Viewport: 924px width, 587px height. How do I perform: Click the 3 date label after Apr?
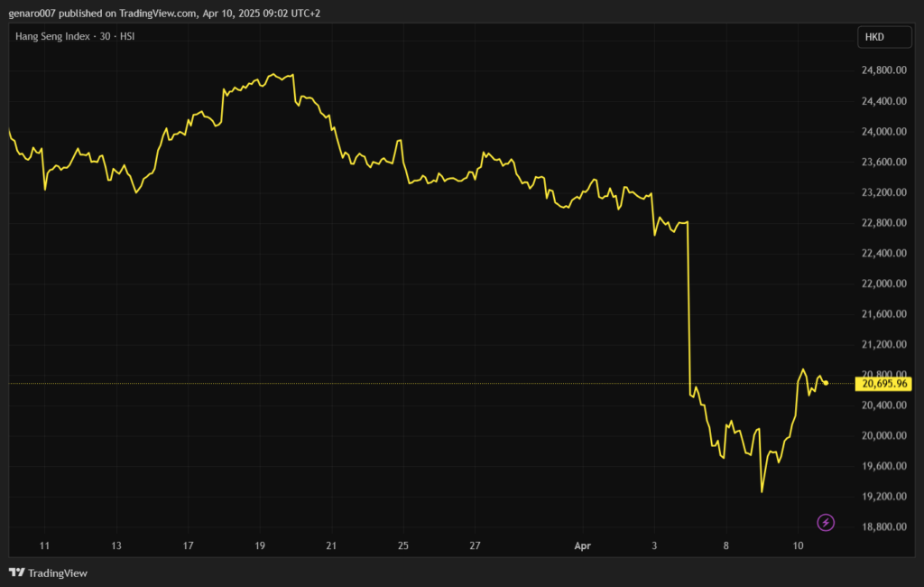click(x=654, y=545)
